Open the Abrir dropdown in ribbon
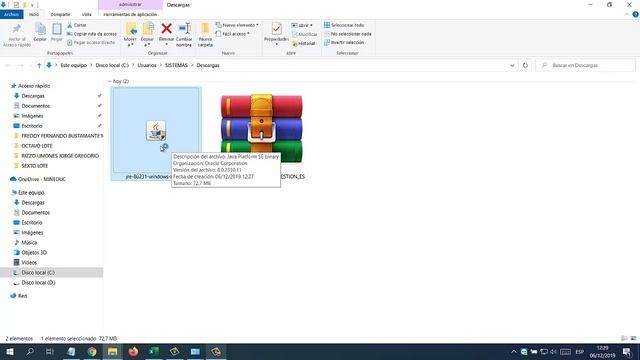640x360 pixels. (302, 25)
